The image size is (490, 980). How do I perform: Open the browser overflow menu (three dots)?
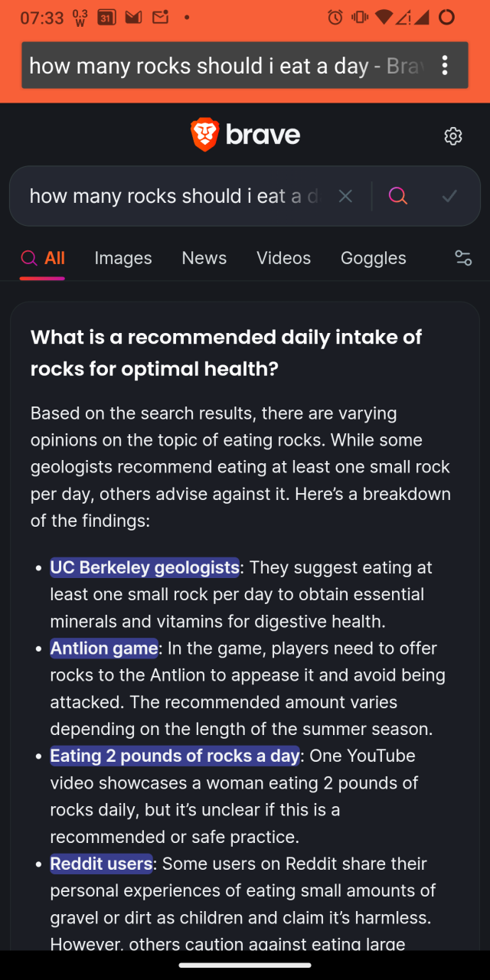445,67
